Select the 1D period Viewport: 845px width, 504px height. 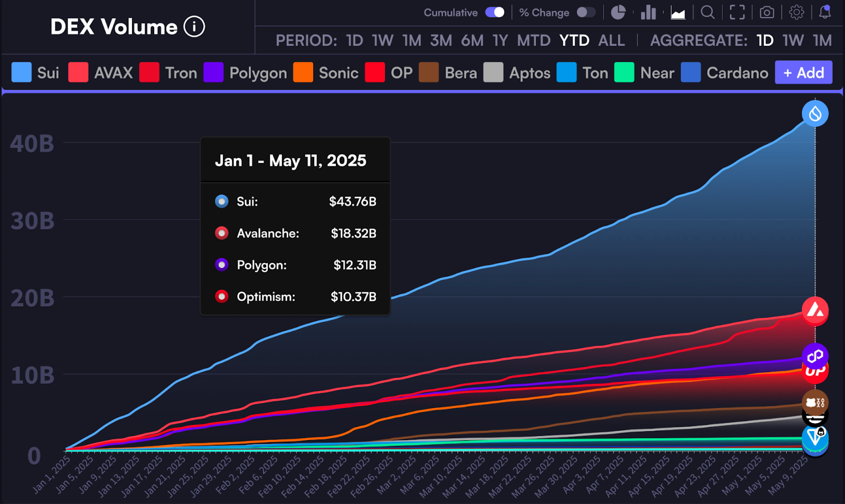tap(354, 41)
